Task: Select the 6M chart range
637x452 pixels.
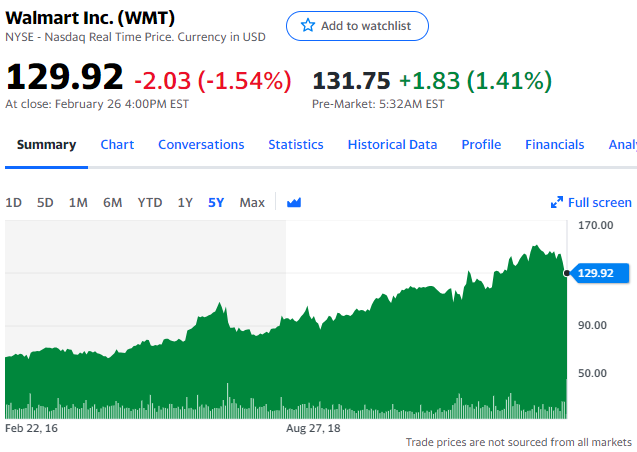Action: tap(113, 202)
